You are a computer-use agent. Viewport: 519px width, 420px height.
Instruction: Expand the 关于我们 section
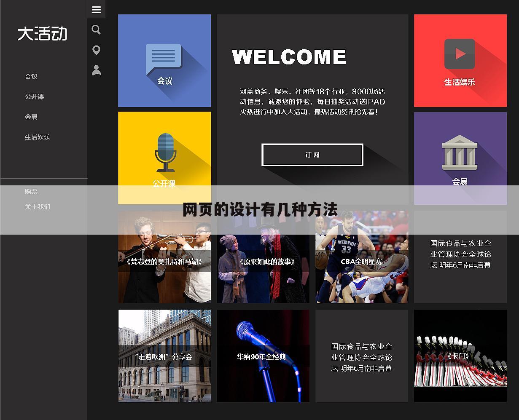pyautogui.click(x=38, y=207)
